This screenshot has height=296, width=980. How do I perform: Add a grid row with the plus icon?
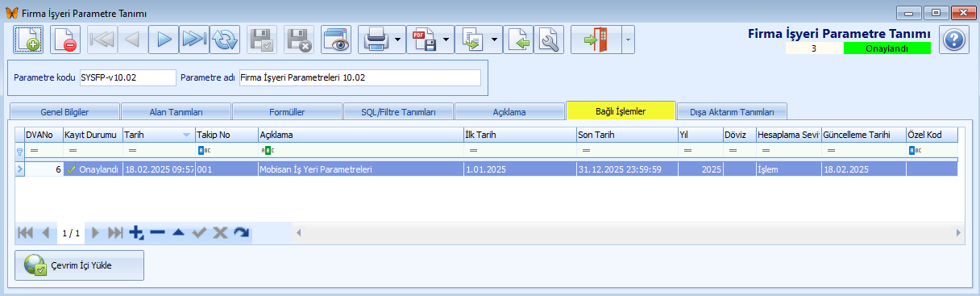pyautogui.click(x=136, y=232)
